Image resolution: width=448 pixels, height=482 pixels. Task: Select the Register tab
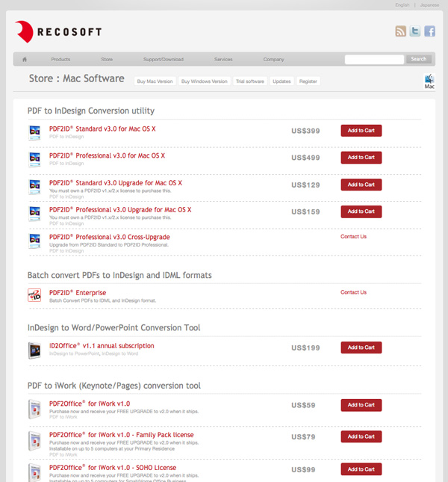(x=308, y=81)
